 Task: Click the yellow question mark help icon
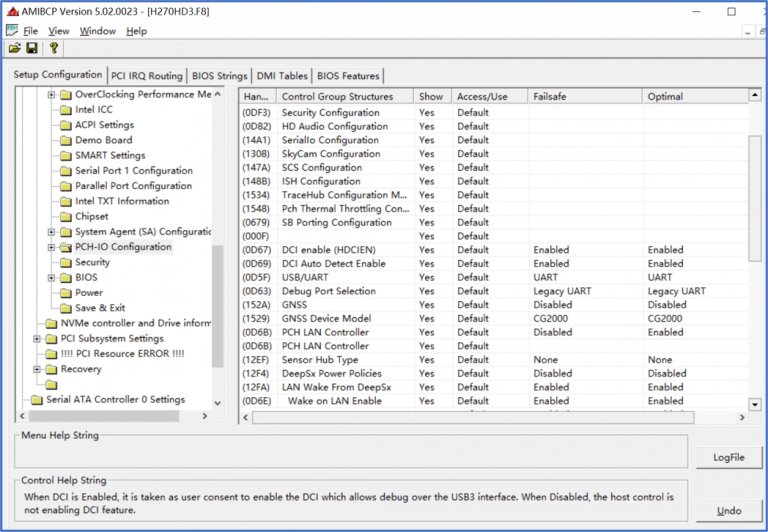pos(53,48)
